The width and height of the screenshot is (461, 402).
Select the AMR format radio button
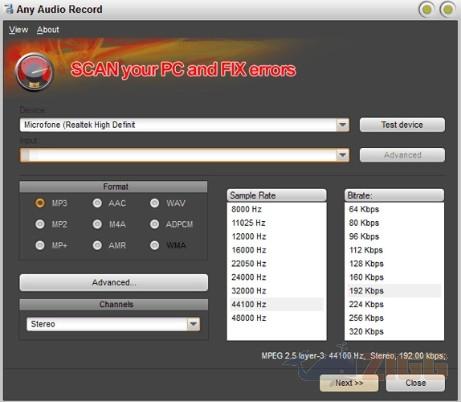coord(97,245)
